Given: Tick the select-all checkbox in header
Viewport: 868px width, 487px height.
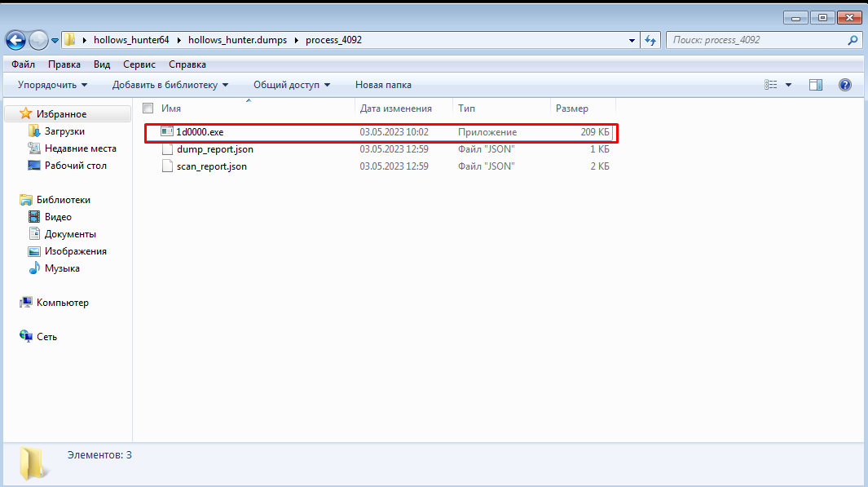Looking at the screenshot, I should click(148, 108).
